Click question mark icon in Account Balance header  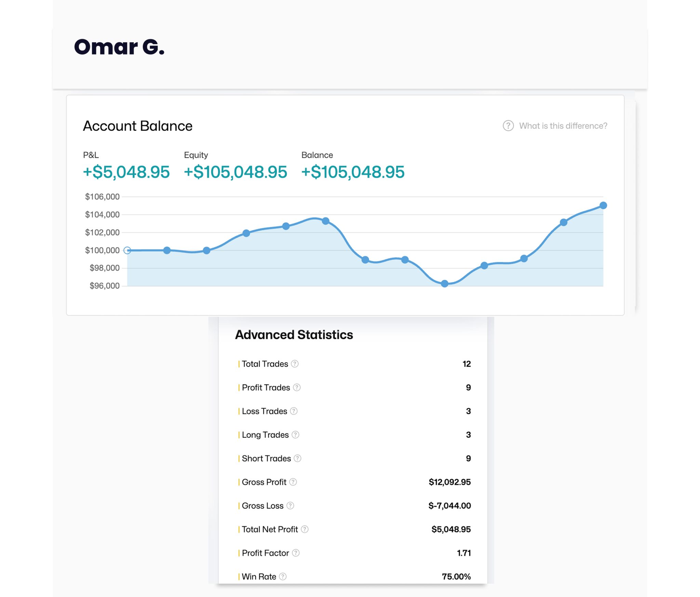(x=508, y=126)
